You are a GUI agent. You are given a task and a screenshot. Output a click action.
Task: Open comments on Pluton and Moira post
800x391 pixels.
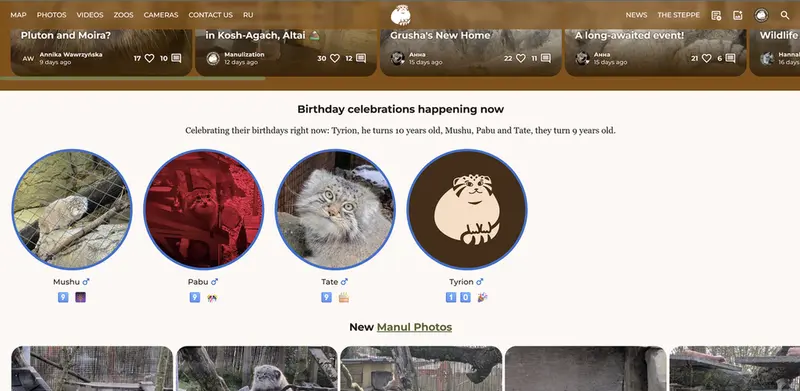[x=176, y=58]
